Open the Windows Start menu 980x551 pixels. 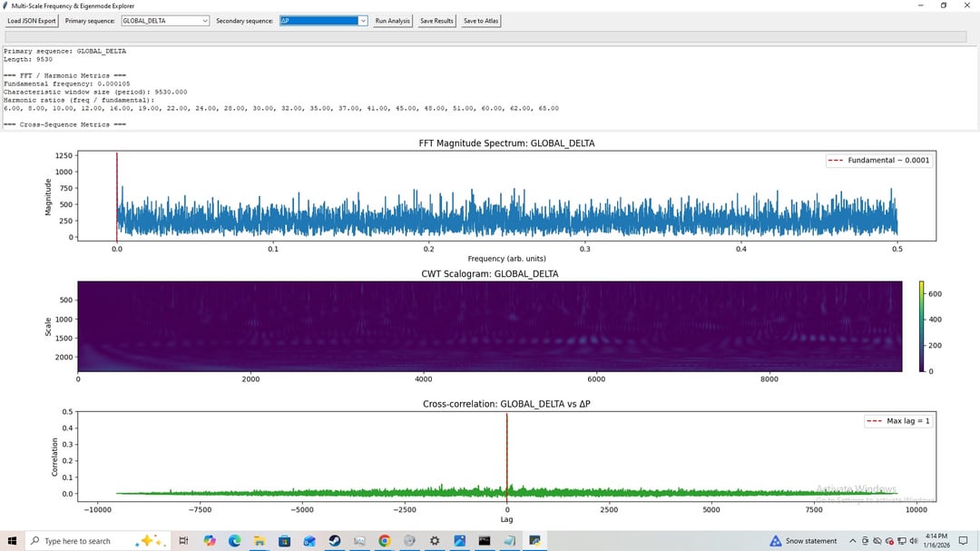pyautogui.click(x=12, y=541)
